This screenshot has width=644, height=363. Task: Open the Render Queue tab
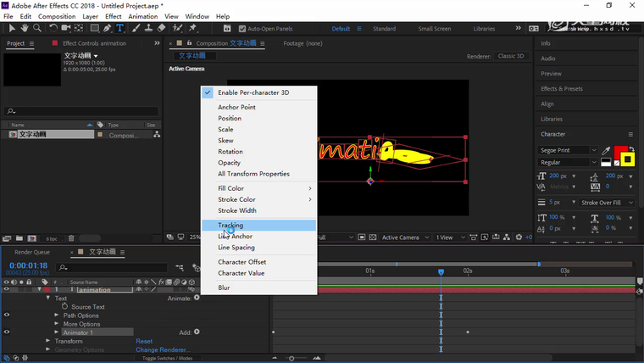tap(32, 252)
